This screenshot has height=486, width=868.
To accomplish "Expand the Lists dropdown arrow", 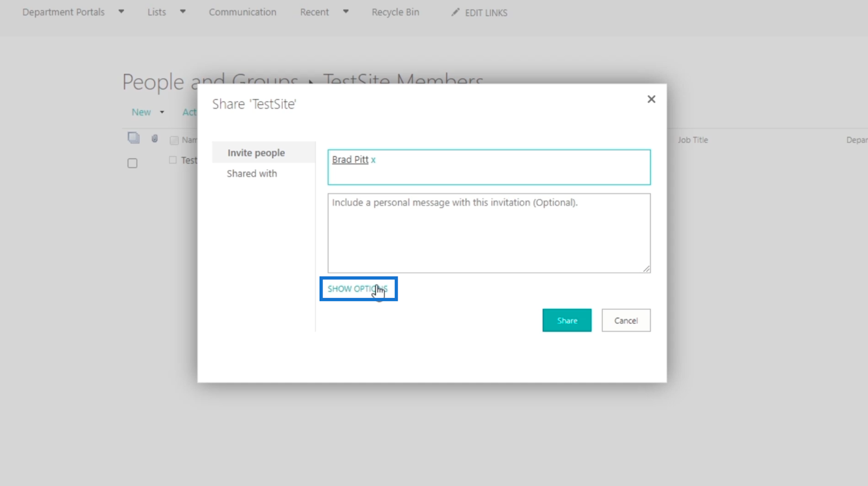I will (183, 11).
